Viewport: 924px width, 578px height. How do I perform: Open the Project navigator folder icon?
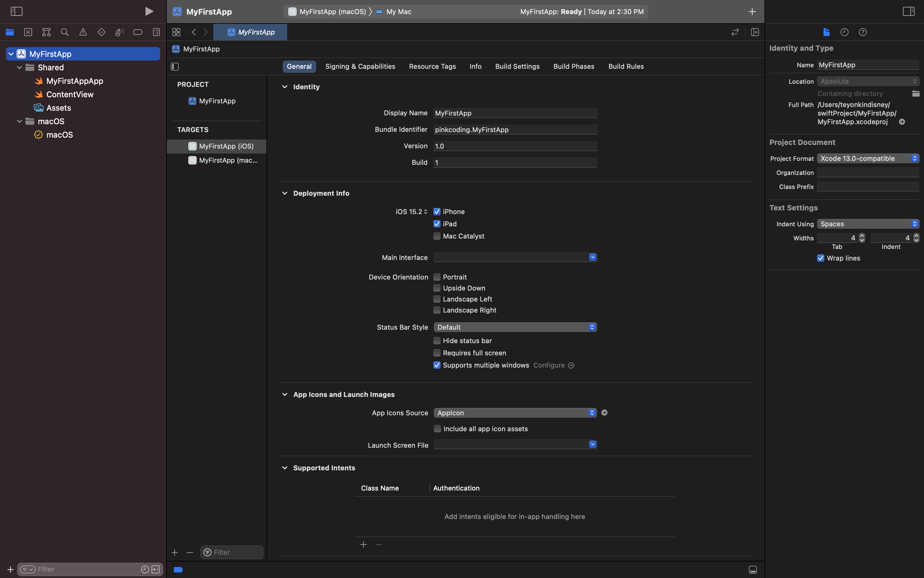tap(10, 32)
